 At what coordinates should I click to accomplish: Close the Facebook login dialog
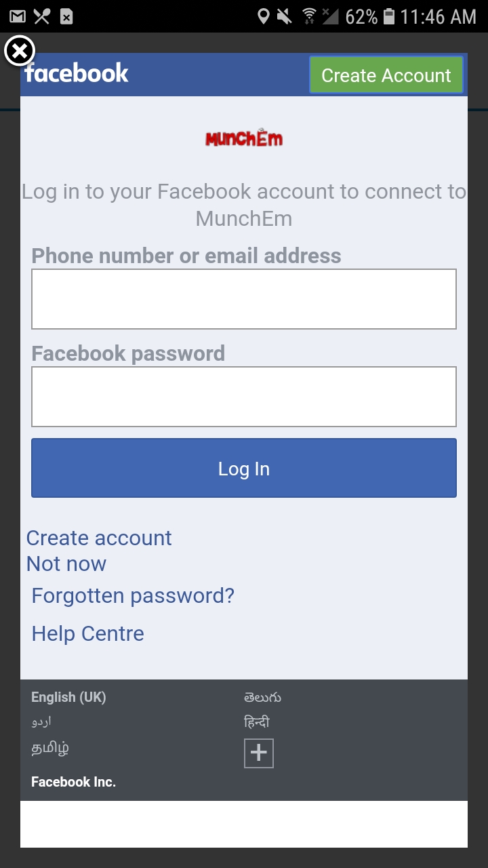20,51
